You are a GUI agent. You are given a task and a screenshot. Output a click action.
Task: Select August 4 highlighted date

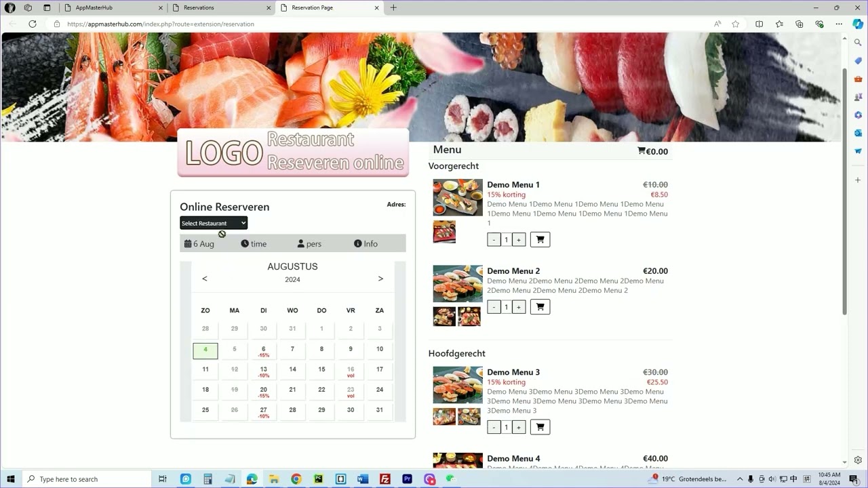click(x=205, y=350)
